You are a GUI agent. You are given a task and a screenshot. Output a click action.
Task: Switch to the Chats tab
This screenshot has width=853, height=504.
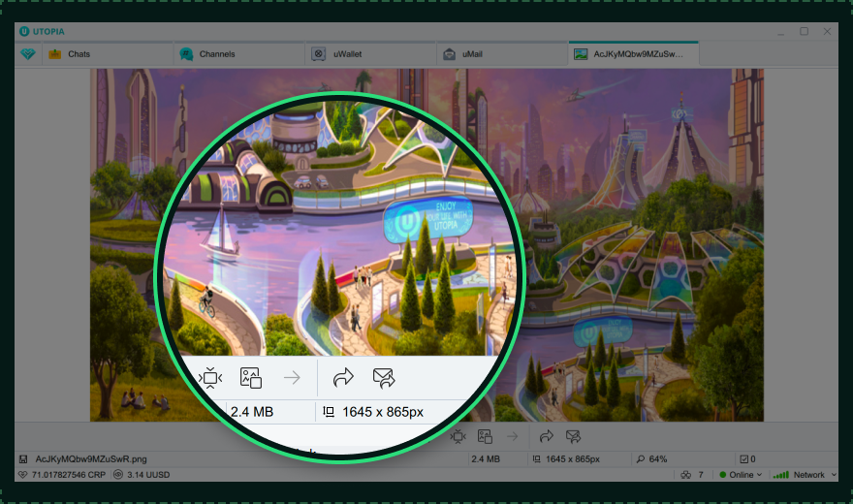coord(108,54)
